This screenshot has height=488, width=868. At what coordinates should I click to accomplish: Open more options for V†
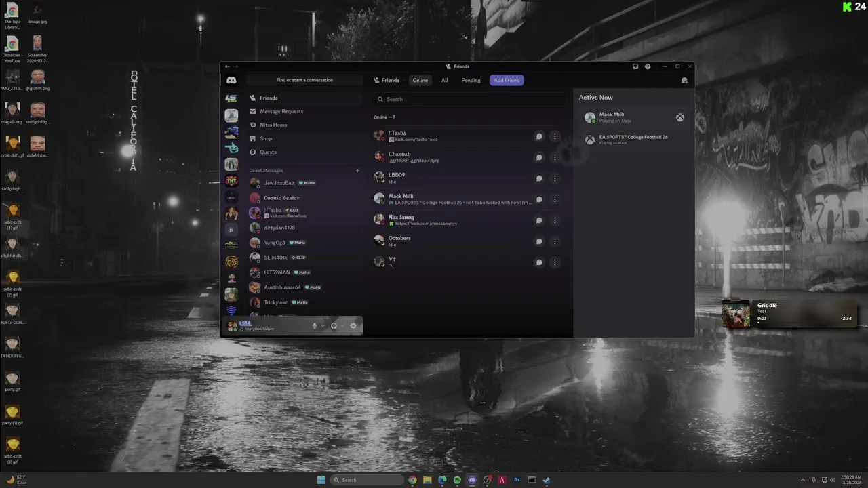click(x=555, y=262)
